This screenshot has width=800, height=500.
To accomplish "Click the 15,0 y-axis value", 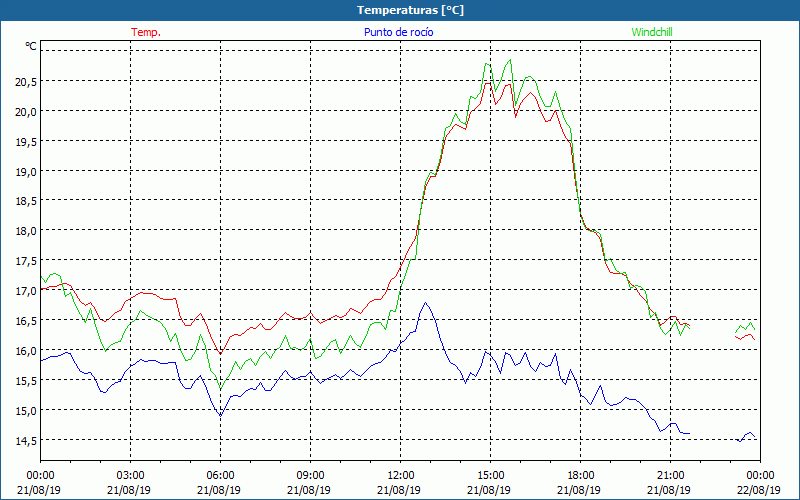I will (25, 410).
